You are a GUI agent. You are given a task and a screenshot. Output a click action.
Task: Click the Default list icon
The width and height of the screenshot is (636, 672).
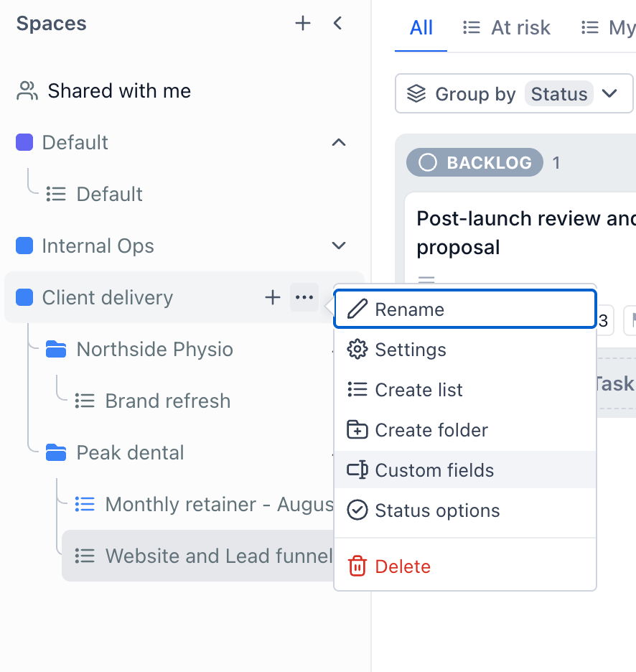click(x=56, y=194)
